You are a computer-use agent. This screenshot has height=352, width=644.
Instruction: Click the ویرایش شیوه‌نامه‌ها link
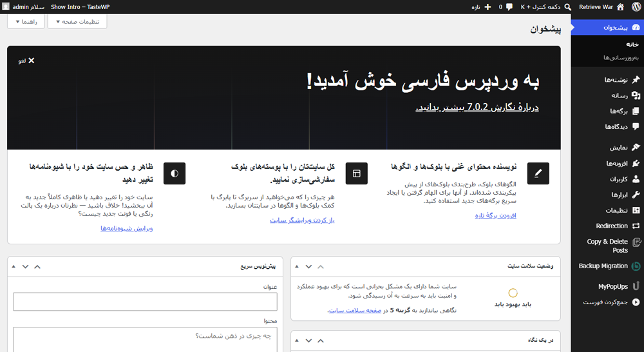[126, 228]
